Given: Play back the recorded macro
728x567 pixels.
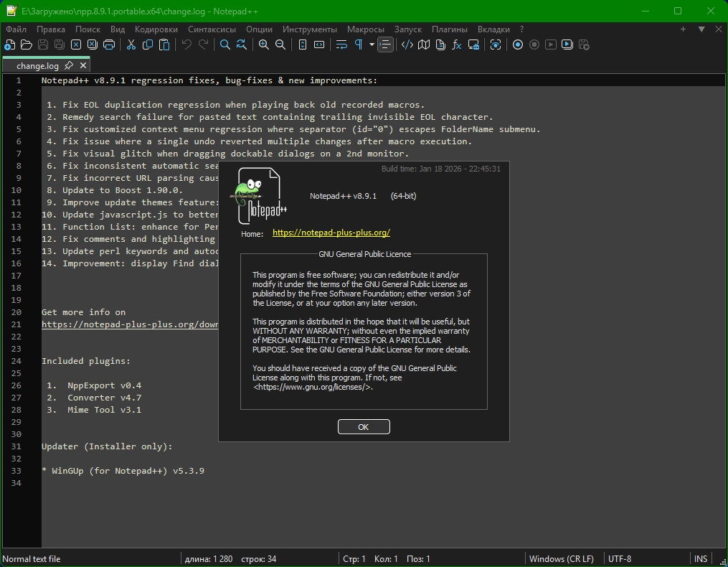Looking at the screenshot, I should (x=551, y=44).
